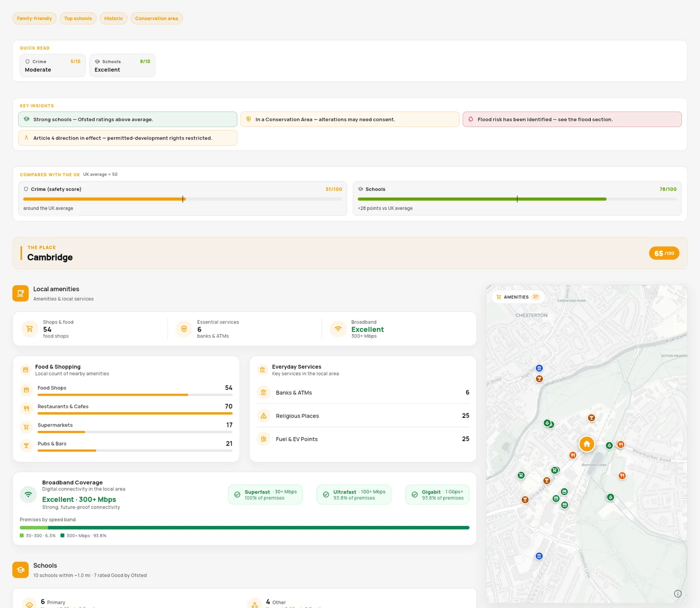Click the Supermarkets trolley icon

tap(26, 427)
